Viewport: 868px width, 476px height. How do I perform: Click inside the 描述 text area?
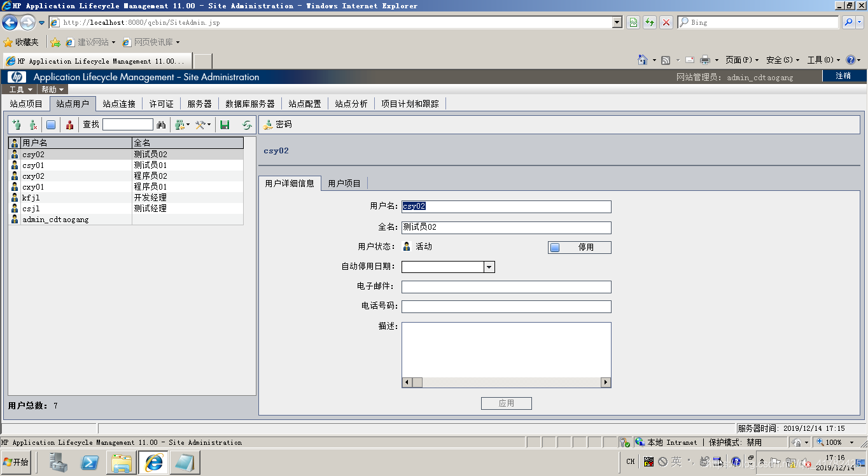(x=507, y=350)
